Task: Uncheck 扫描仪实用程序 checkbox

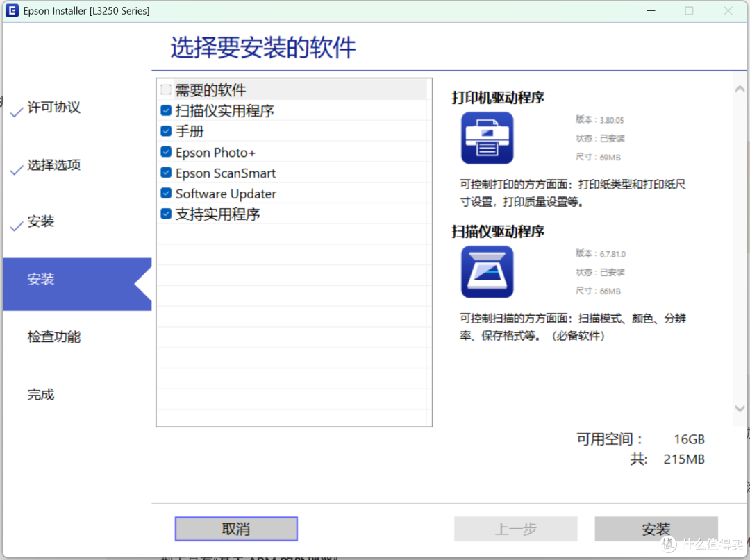Action: [x=166, y=110]
